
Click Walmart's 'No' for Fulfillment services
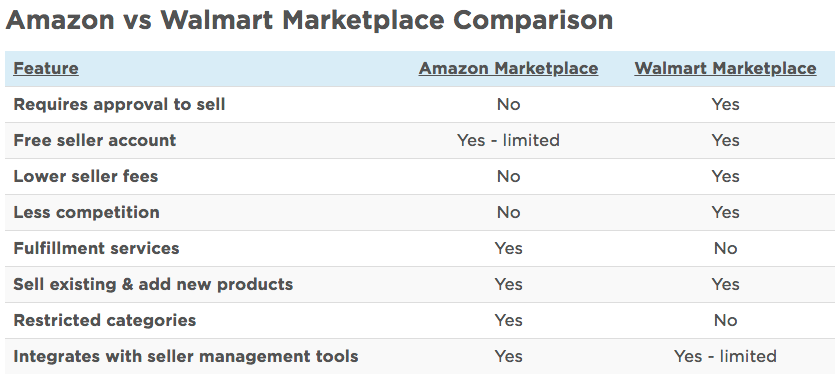[x=725, y=248]
